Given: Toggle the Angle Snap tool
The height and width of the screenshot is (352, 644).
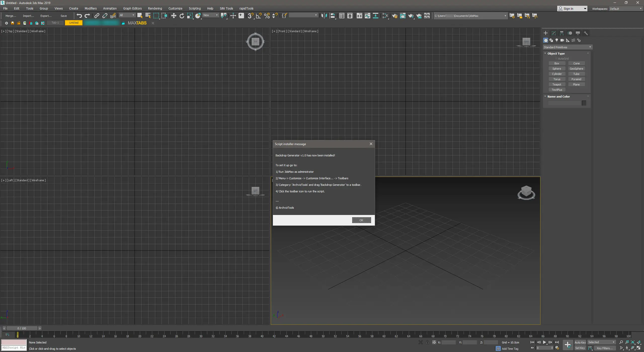Looking at the screenshot, I should tap(259, 16).
